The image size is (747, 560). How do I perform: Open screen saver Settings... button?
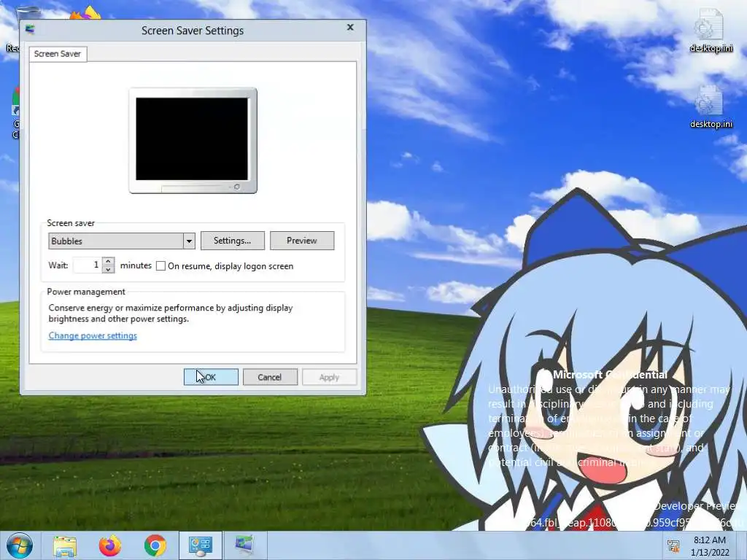[x=233, y=241]
